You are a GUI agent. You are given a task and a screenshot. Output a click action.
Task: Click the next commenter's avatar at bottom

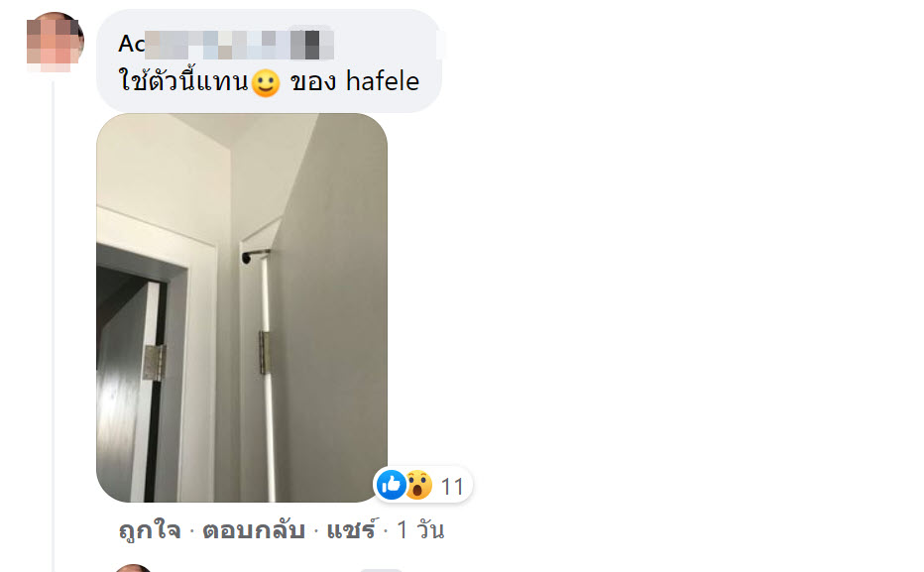coord(133,568)
